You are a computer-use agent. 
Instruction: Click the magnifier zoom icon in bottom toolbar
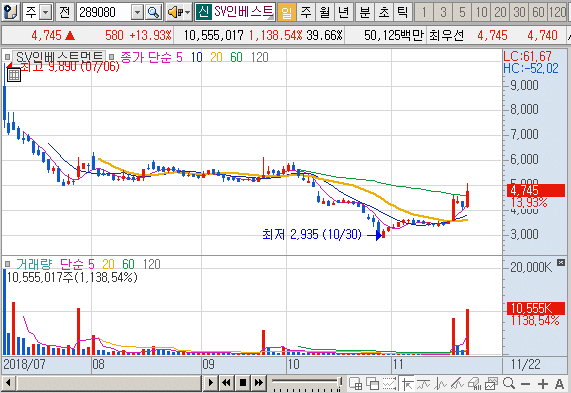(x=509, y=383)
